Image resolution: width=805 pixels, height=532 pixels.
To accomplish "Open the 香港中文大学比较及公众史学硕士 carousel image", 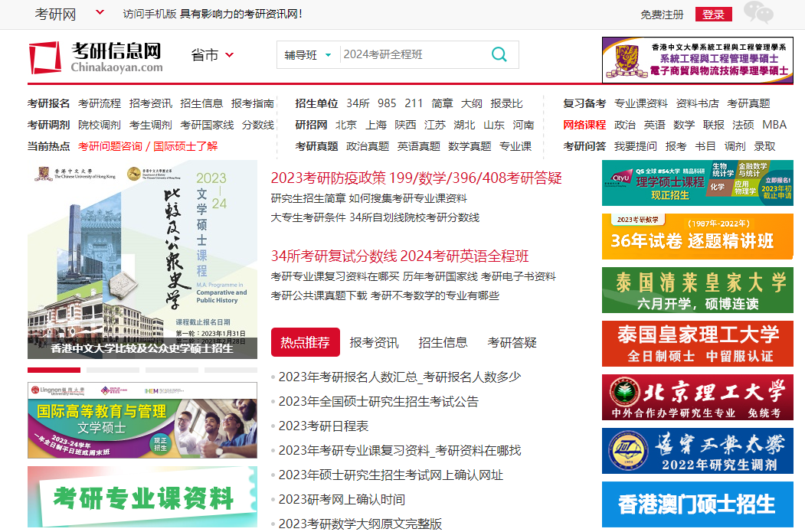I will tap(142, 259).
